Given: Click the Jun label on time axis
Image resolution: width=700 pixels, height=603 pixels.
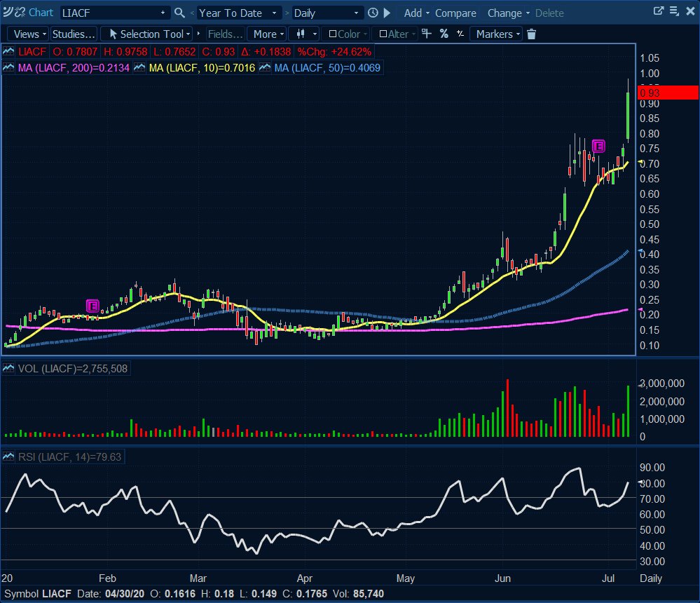Looking at the screenshot, I should point(502,578).
